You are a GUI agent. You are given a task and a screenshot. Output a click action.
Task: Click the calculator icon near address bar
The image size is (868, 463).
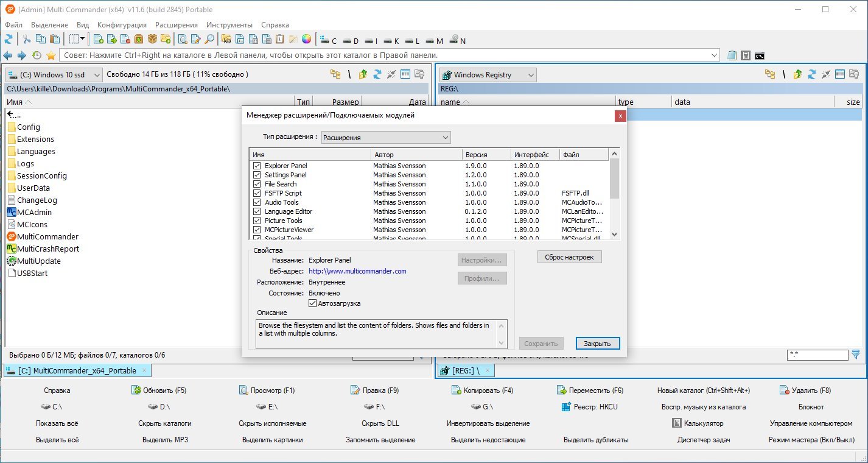746,55
